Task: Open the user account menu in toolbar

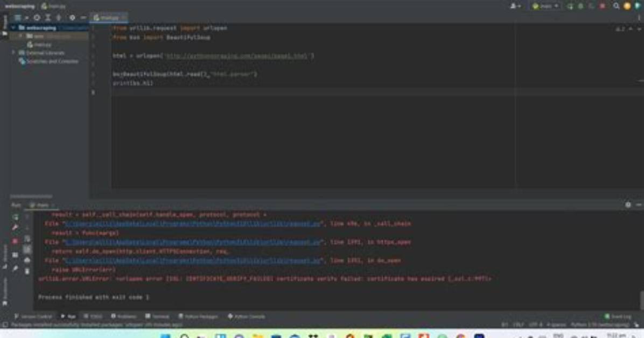Action: (515, 6)
